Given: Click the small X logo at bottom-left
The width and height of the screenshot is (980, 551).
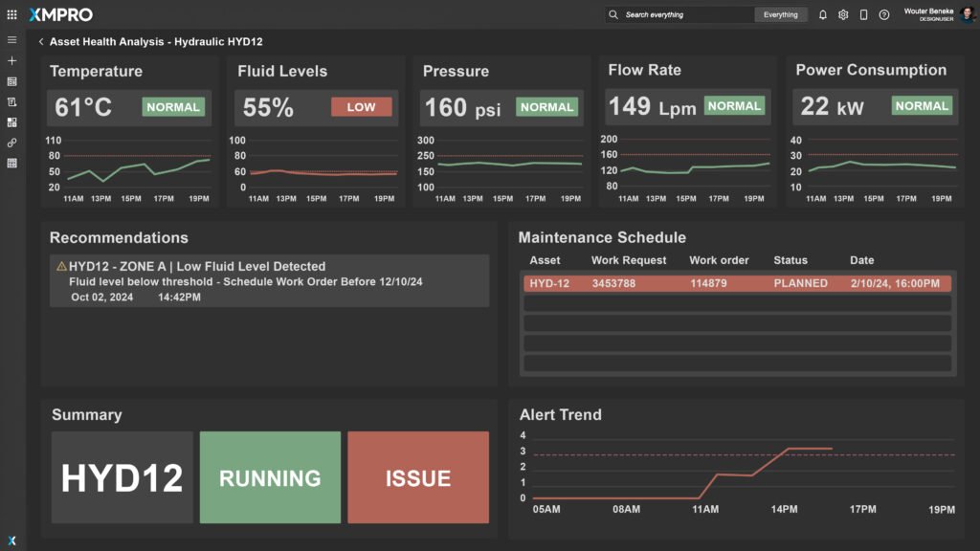Looking at the screenshot, I should 11,540.
